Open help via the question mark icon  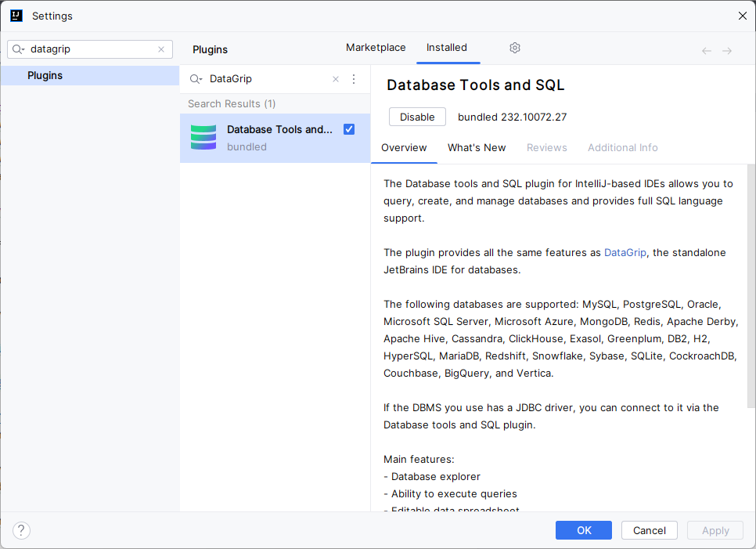20,530
